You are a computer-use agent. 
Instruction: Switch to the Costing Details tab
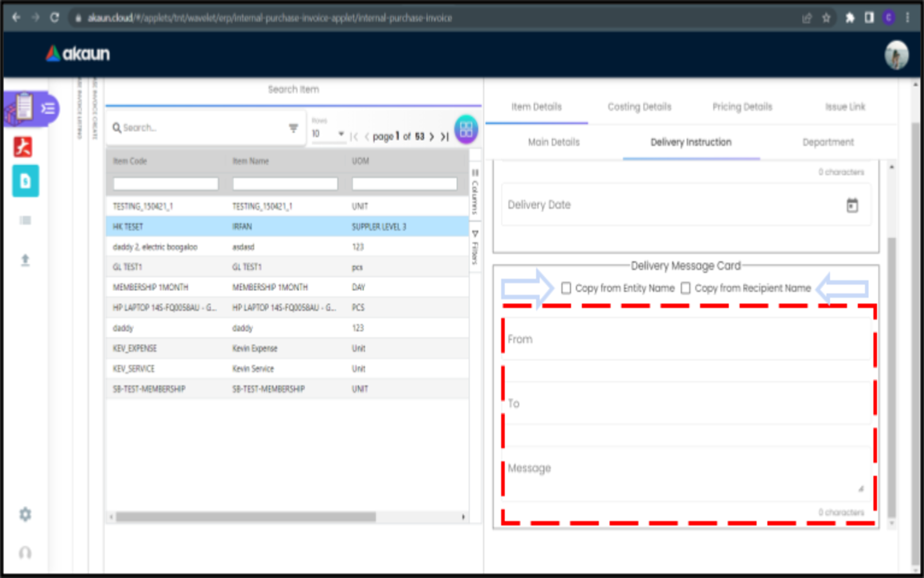[640, 107]
